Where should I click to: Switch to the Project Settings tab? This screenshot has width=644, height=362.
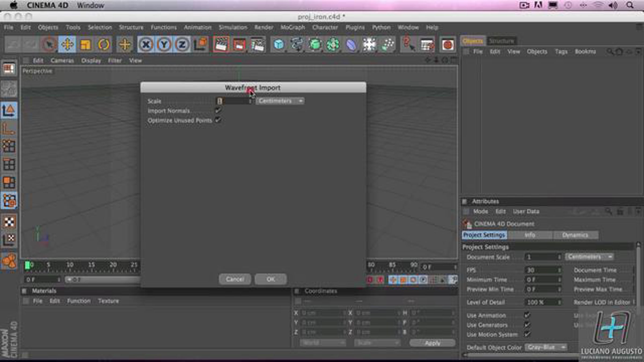pyautogui.click(x=484, y=235)
